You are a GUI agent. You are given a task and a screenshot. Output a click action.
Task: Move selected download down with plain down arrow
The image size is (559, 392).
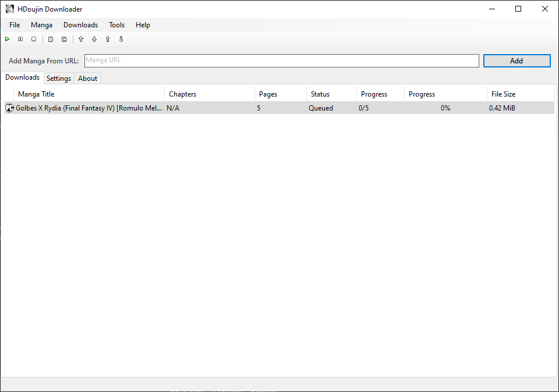(x=94, y=39)
